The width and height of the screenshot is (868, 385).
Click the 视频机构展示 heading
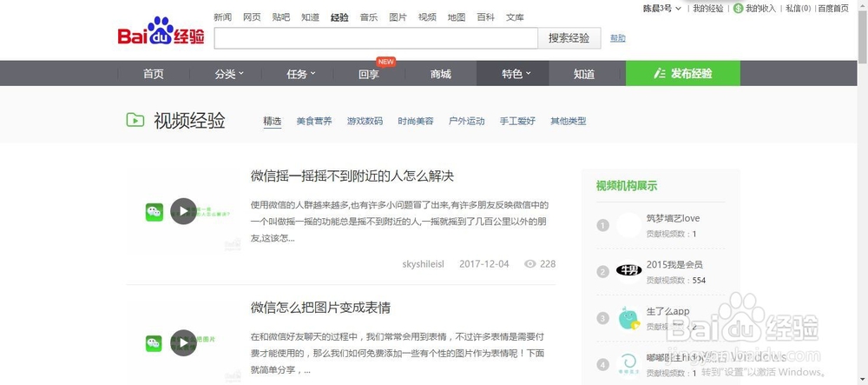627,186
